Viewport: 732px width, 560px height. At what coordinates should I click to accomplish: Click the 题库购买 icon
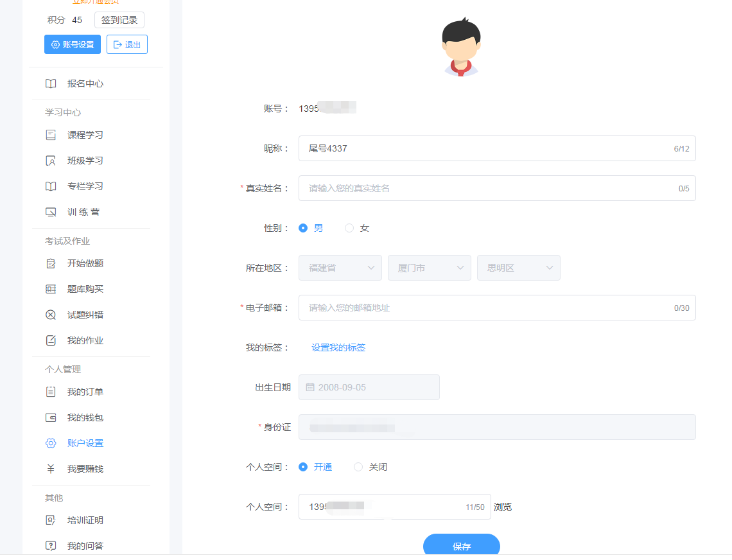51,289
